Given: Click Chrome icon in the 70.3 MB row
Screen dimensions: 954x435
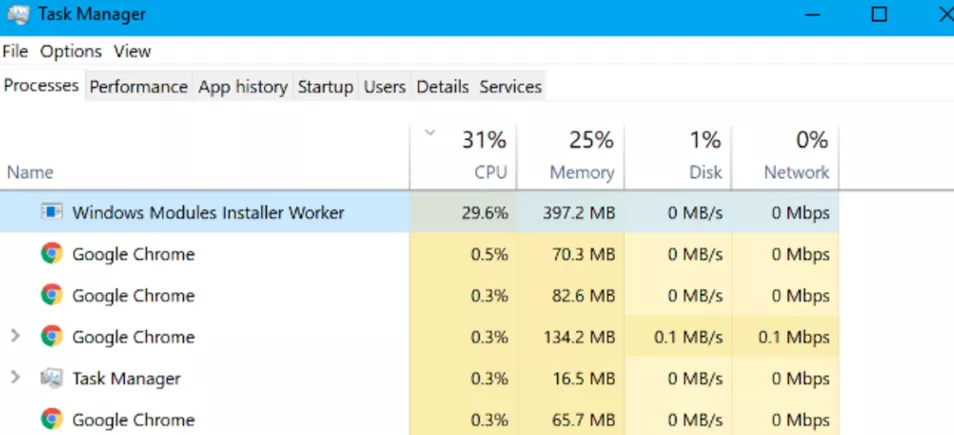Looking at the screenshot, I should pos(52,253).
